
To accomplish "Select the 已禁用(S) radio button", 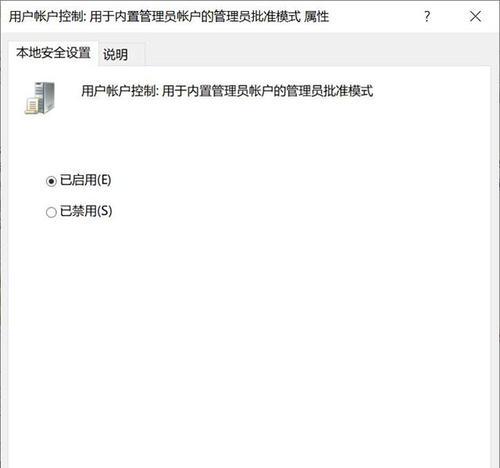I will tap(51, 212).
